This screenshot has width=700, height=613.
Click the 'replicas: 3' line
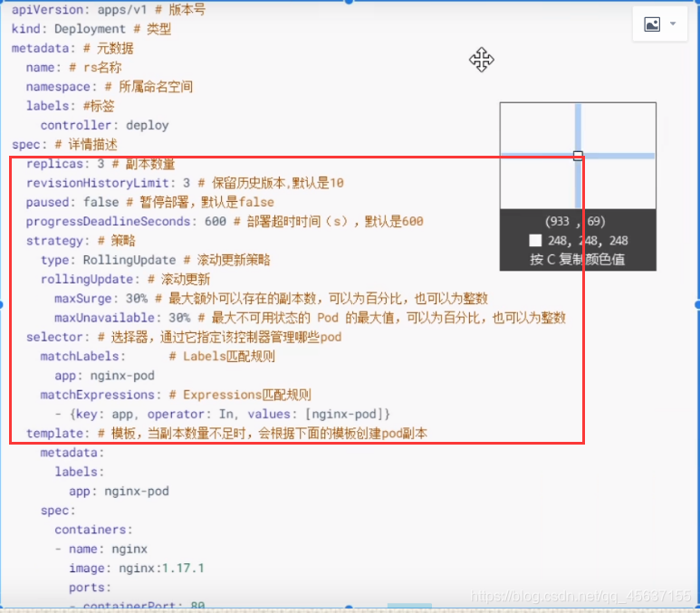(x=101, y=163)
